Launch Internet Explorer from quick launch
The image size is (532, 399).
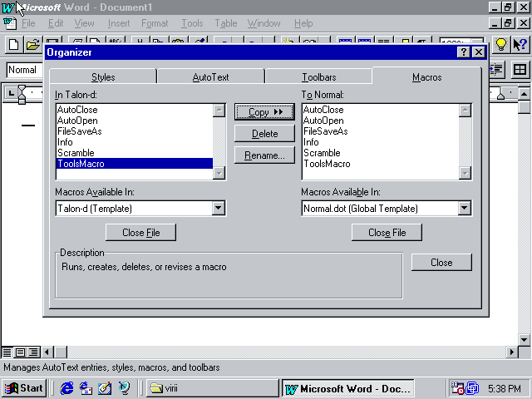(66, 388)
